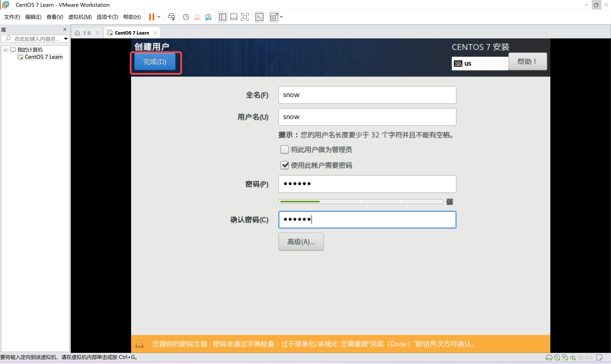Click the home icon on 主页 tab
Image resolution: width=611 pixels, height=364 pixels.
(x=77, y=33)
